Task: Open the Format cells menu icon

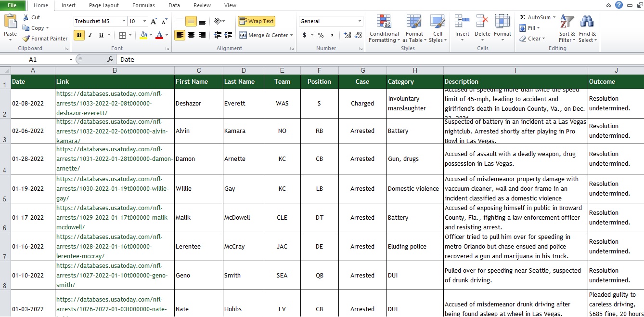Action: tap(502, 22)
